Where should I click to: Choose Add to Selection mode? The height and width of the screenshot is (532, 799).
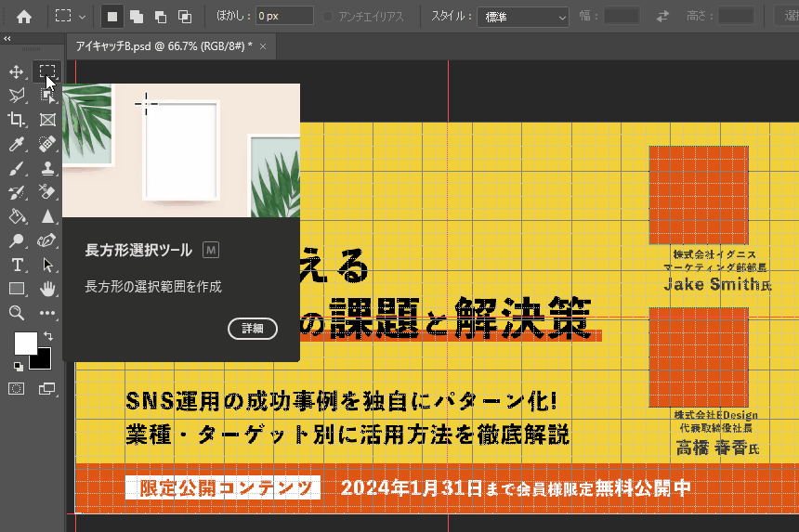pyautogui.click(x=137, y=17)
